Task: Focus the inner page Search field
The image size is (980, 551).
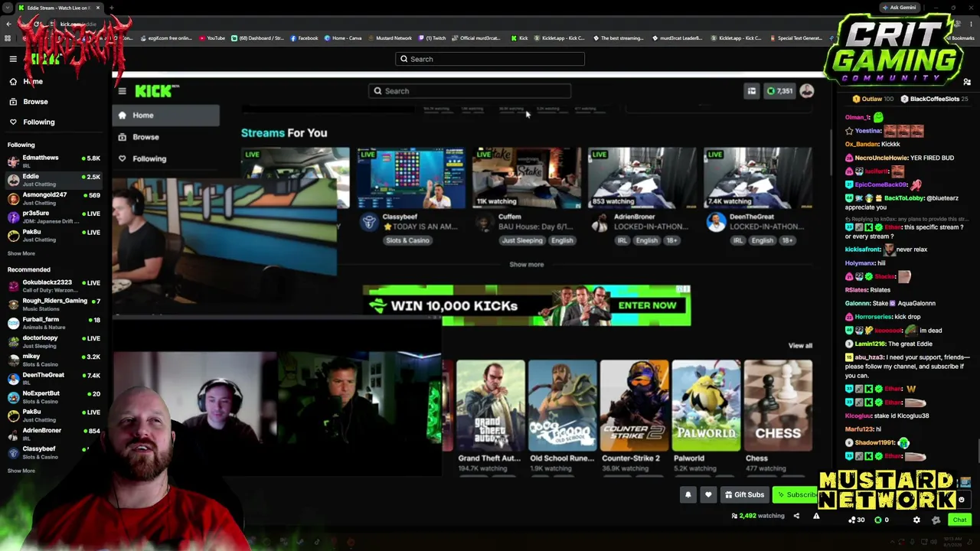Action: click(x=470, y=91)
